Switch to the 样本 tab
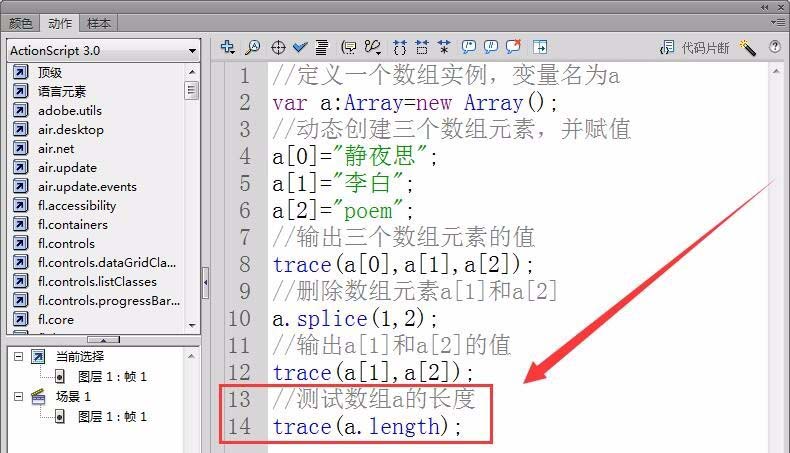The height and width of the screenshot is (453, 790). (x=98, y=23)
